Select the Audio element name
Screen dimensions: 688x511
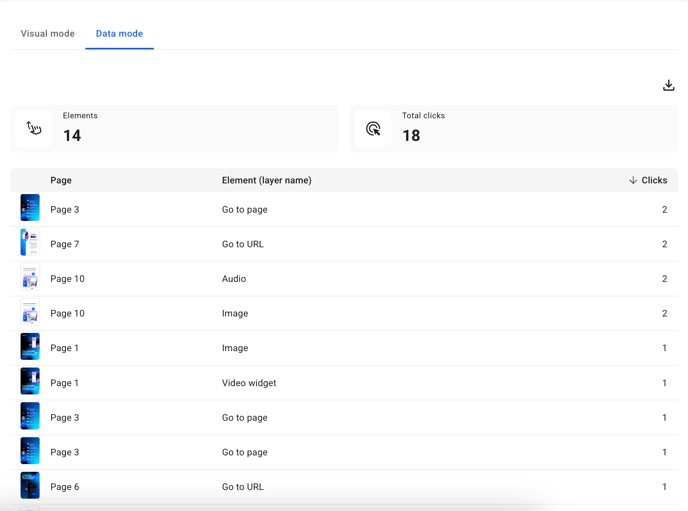click(x=234, y=279)
